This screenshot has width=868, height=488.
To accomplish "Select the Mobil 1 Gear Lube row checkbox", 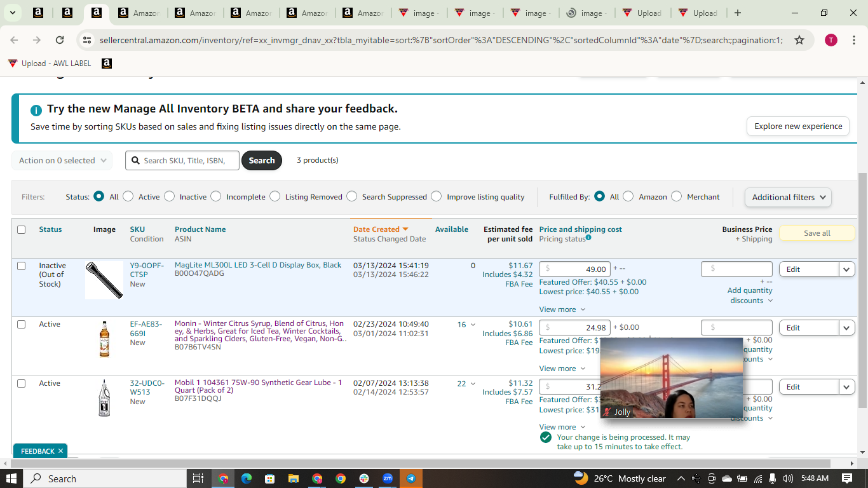I will (22, 383).
